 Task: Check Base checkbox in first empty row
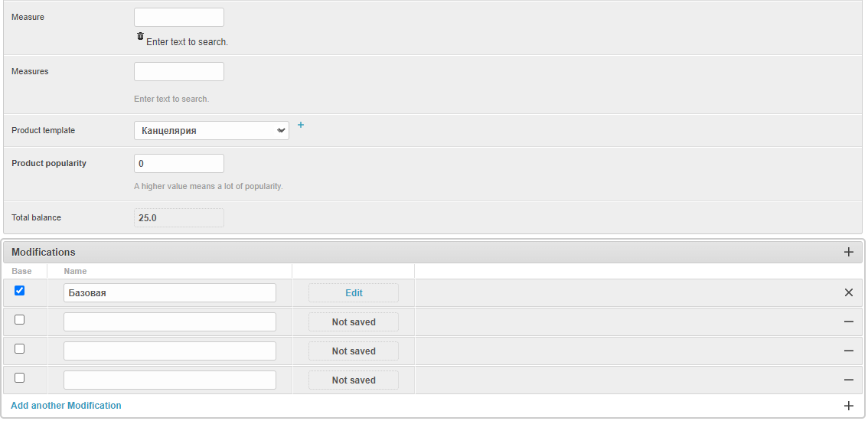(20, 320)
